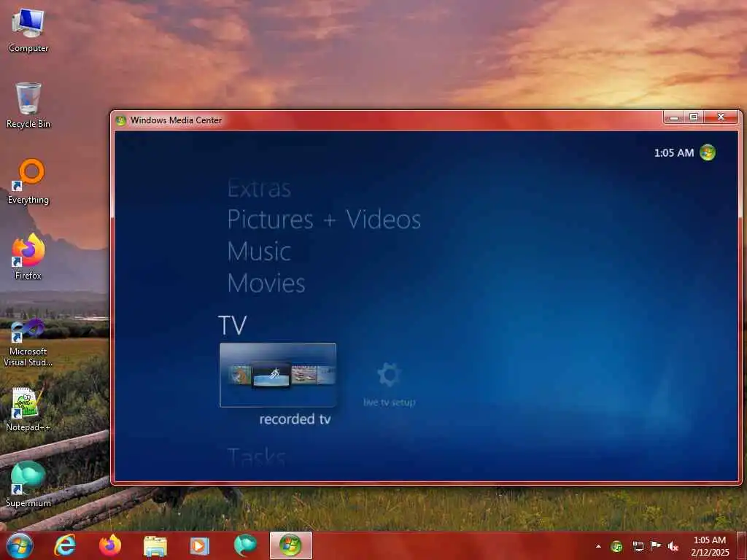
Task: Close the Windows Media Center window
Action: (x=721, y=117)
